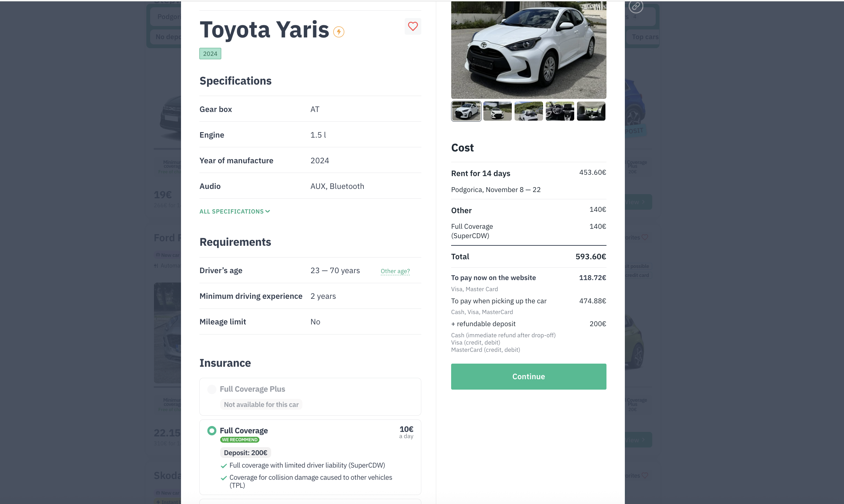
Task: Open the back-seat interior thumbnail
Action: (x=591, y=111)
